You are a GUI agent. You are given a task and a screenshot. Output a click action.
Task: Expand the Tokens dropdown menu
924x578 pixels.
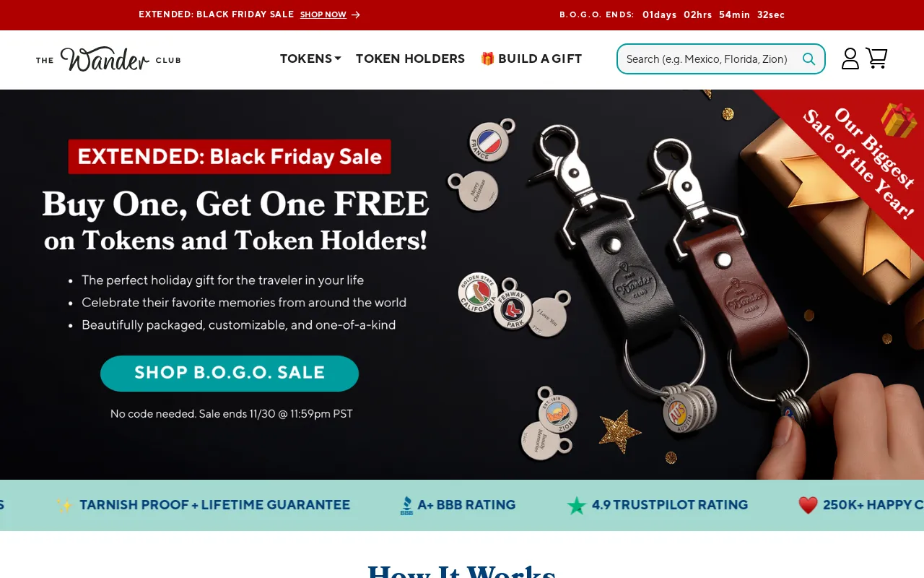pyautogui.click(x=310, y=59)
